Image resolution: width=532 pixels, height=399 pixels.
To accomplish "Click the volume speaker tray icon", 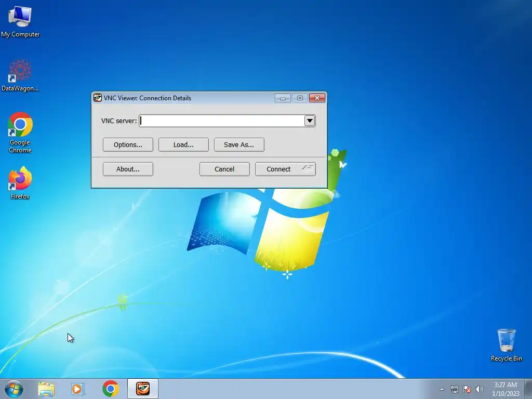I will pyautogui.click(x=480, y=389).
